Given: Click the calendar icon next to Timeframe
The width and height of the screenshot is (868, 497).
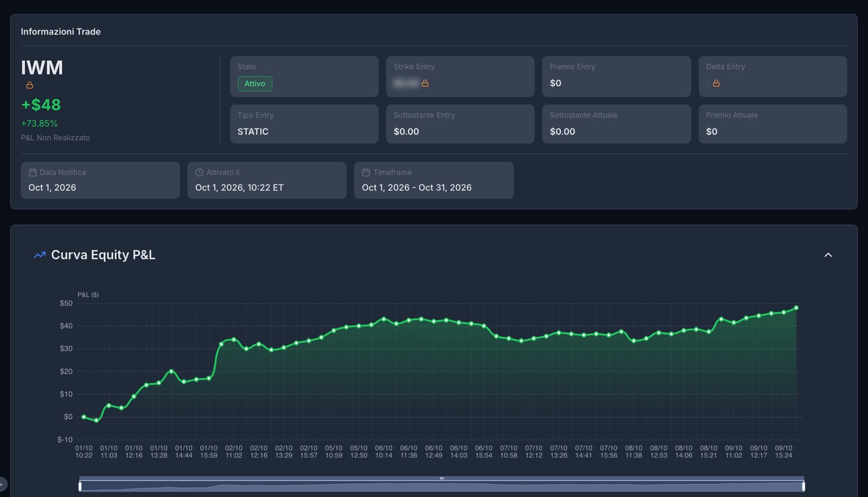Looking at the screenshot, I should pyautogui.click(x=366, y=173).
